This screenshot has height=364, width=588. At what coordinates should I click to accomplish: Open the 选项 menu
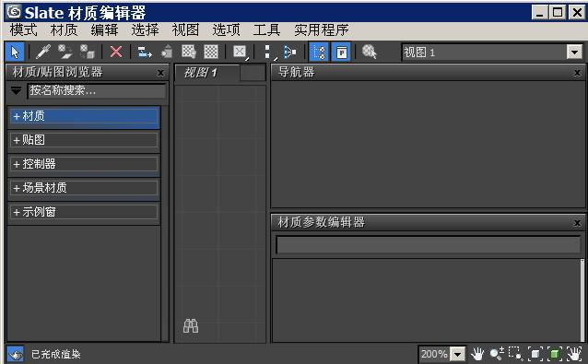click(x=226, y=30)
